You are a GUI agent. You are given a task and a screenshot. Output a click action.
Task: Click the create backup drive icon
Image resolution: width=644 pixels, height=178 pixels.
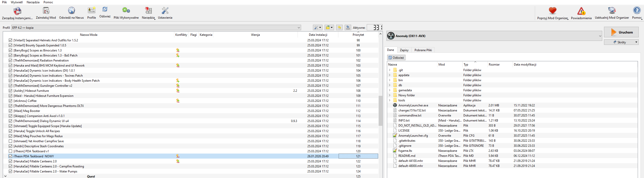[x=348, y=27]
